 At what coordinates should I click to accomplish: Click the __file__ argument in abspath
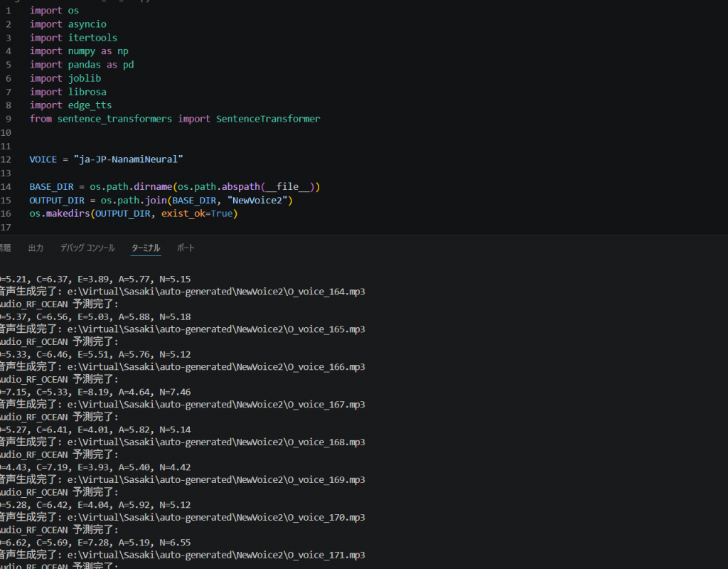pos(288,187)
